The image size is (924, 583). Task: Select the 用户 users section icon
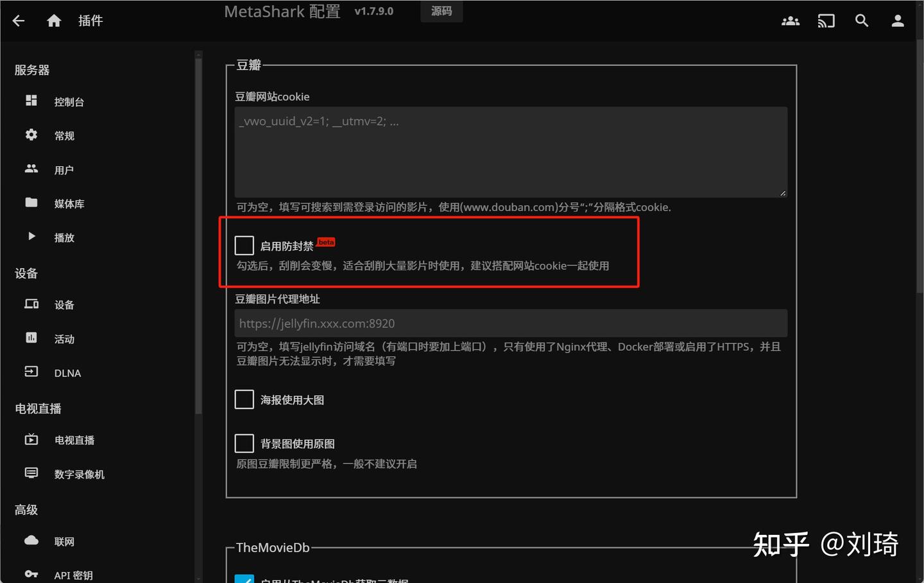pyautogui.click(x=31, y=169)
